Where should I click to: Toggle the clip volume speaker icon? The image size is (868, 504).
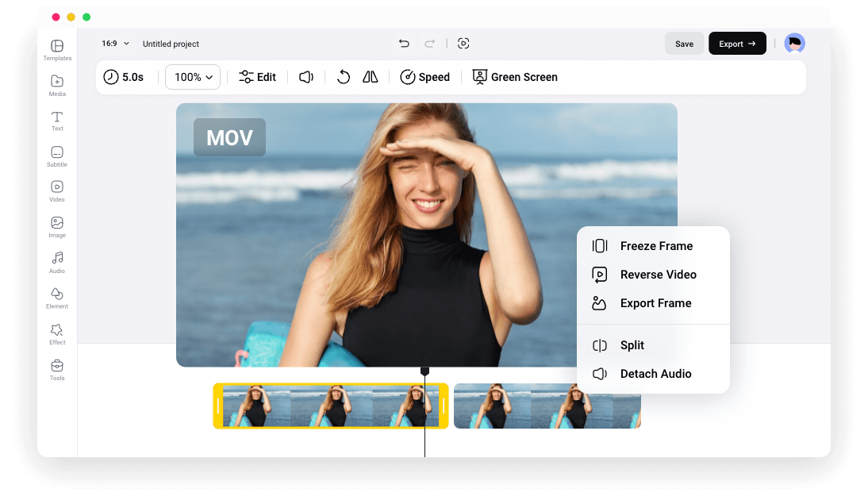[306, 77]
